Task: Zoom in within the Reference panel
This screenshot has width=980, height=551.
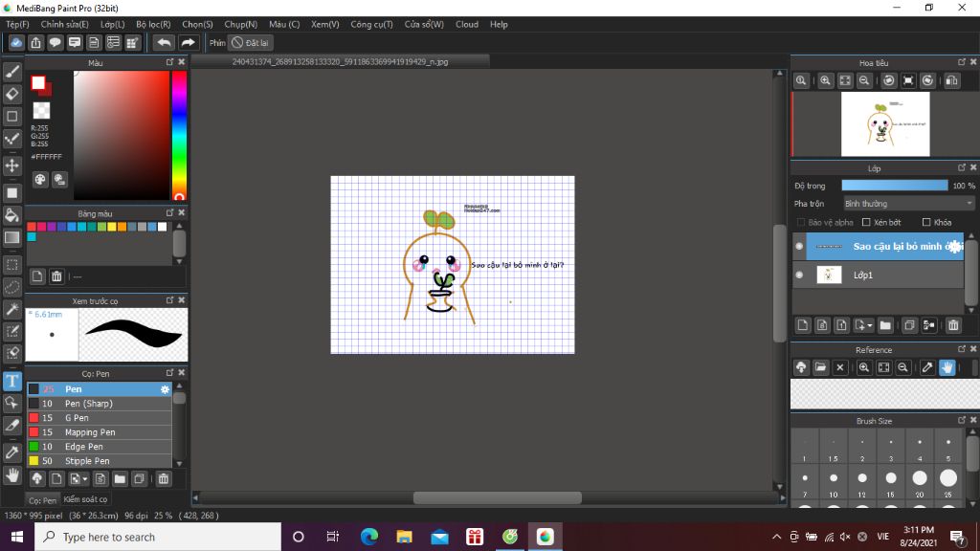Action: (x=864, y=368)
